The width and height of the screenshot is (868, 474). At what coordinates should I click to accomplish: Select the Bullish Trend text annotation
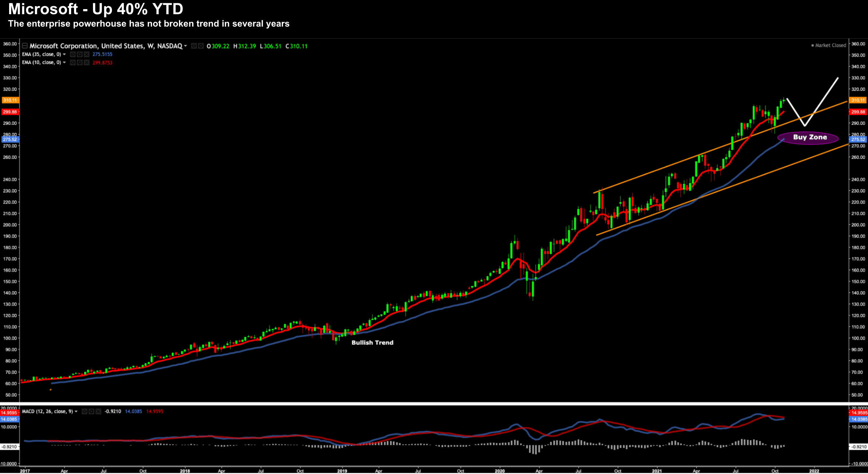tap(372, 342)
